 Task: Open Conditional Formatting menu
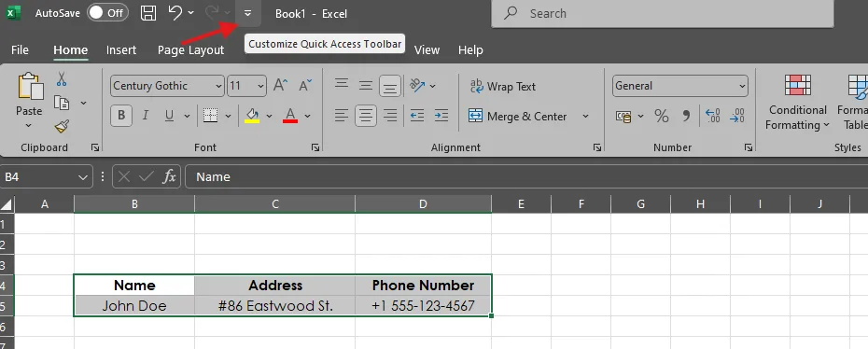pyautogui.click(x=798, y=103)
